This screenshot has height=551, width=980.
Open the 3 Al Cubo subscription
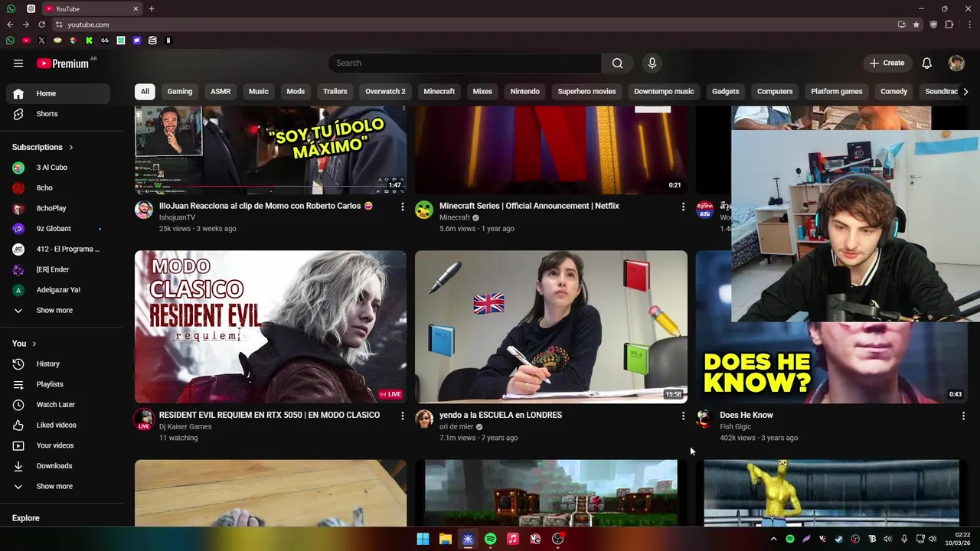pyautogui.click(x=58, y=168)
